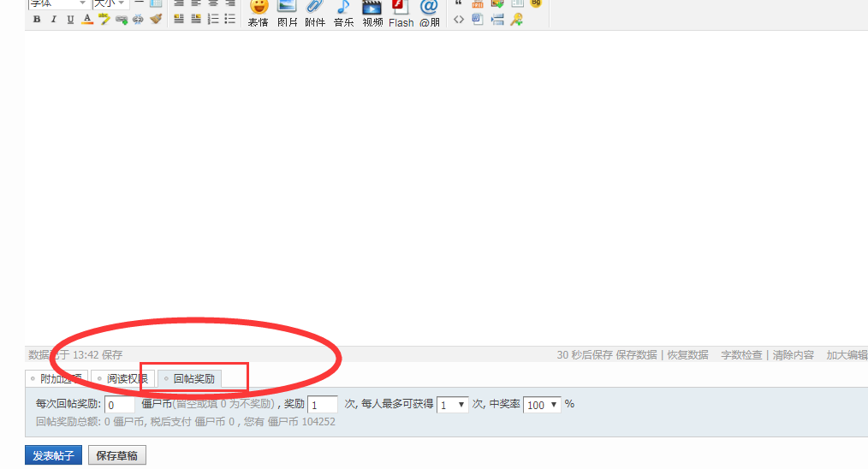Insert an unordered bullet list
The height and width of the screenshot is (469, 868).
tap(229, 19)
